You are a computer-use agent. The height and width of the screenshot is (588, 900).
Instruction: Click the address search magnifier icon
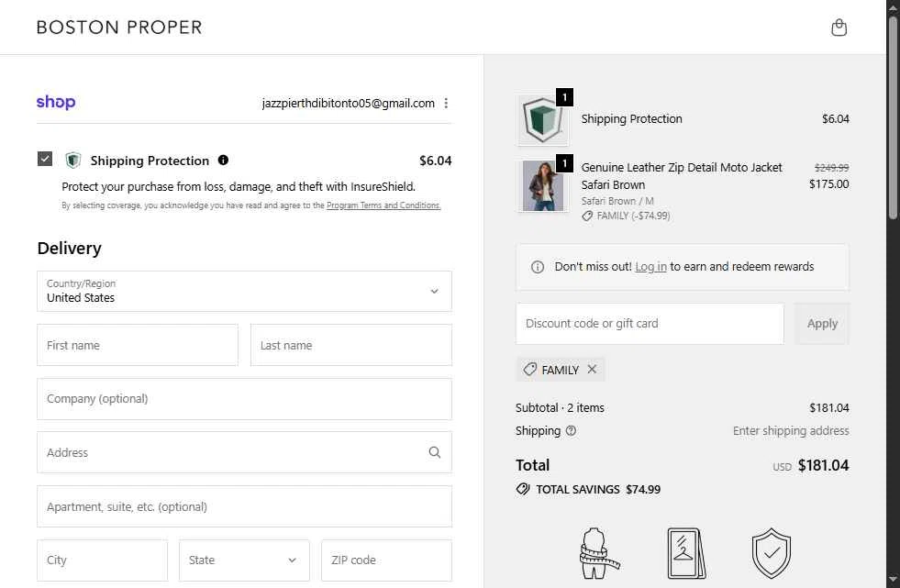tap(435, 452)
